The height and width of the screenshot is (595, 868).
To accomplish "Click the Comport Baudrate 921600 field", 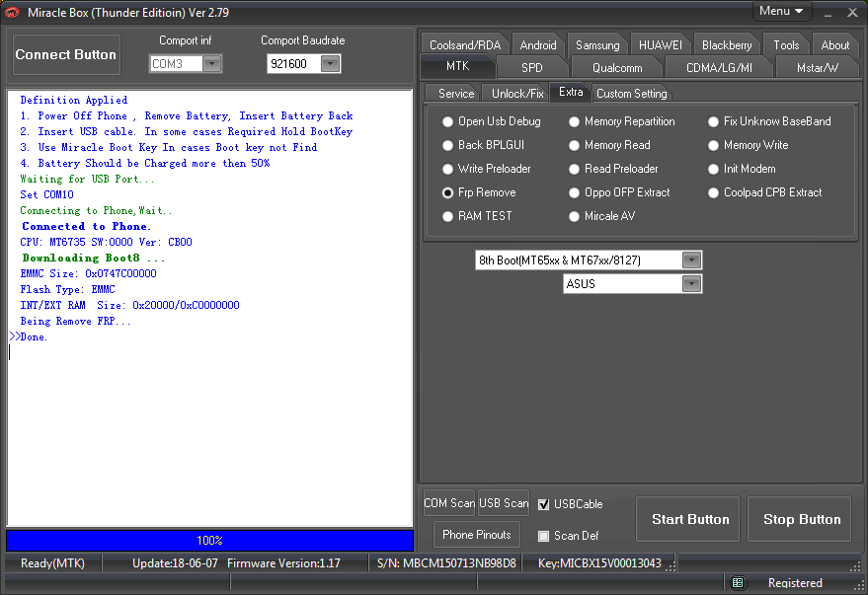I will tap(294, 64).
